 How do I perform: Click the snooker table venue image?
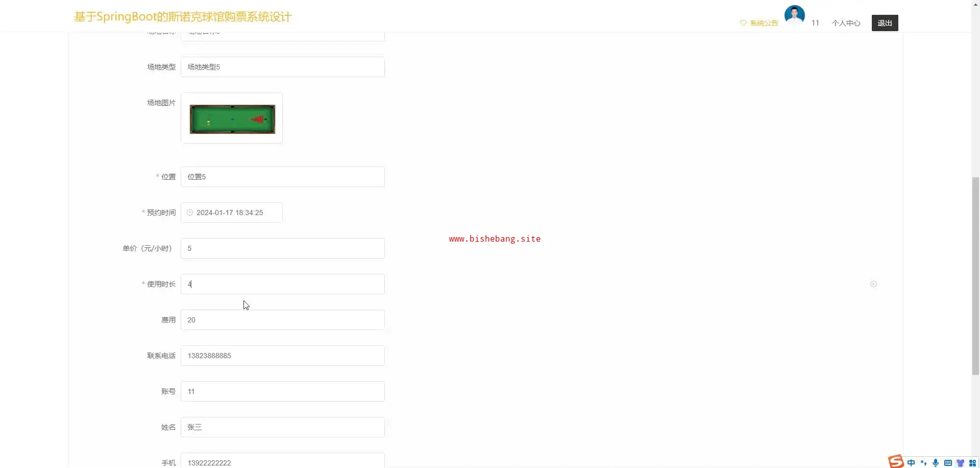click(232, 119)
